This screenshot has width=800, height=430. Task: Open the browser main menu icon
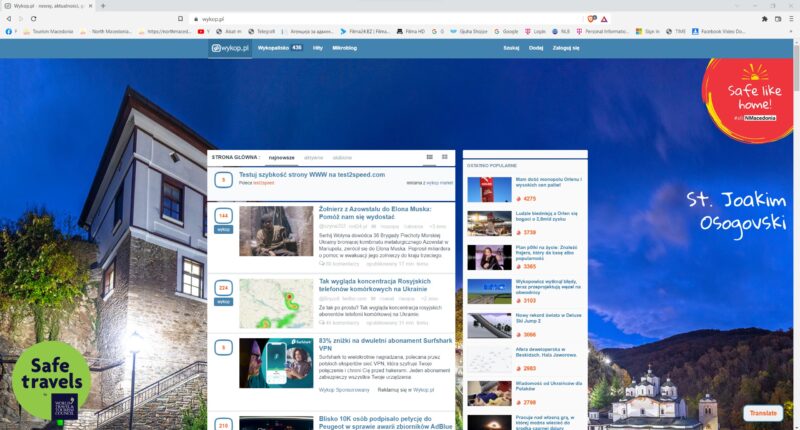click(x=791, y=19)
